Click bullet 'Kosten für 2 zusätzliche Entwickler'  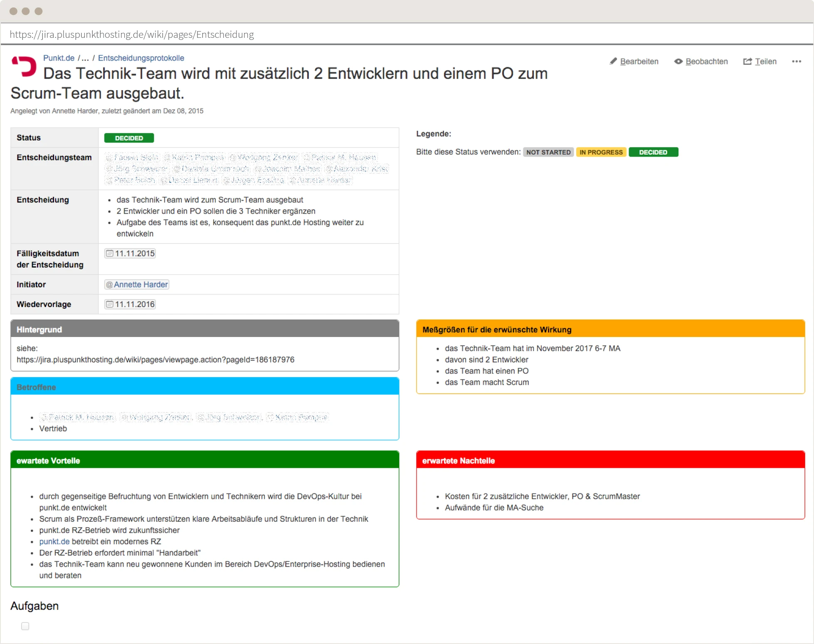tap(543, 497)
